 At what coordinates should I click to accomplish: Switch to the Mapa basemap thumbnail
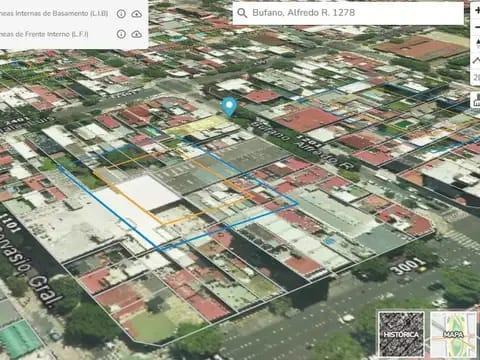click(453, 334)
